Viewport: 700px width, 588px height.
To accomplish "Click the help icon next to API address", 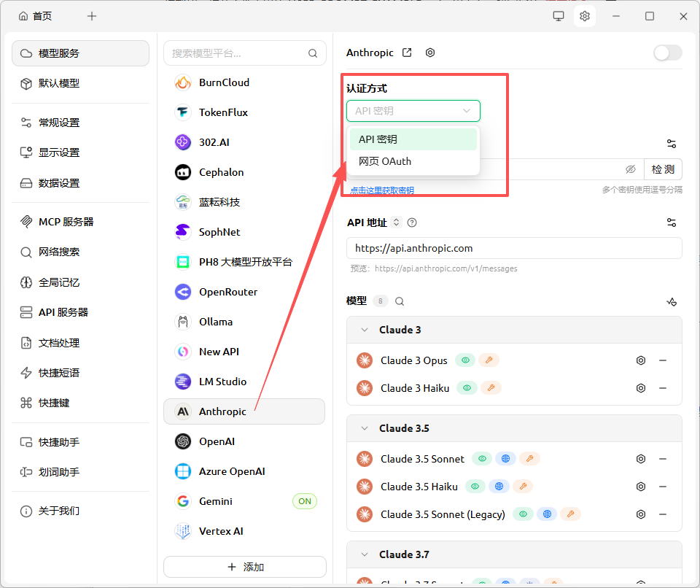I will click(x=412, y=223).
